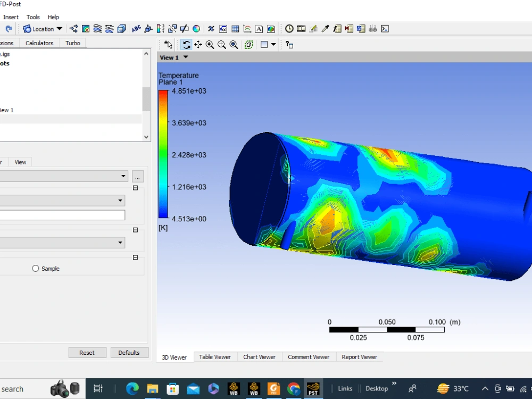This screenshot has width=532, height=399.
Task: Insert a contour with the contour icon
Action: pyautogui.click(x=85, y=29)
